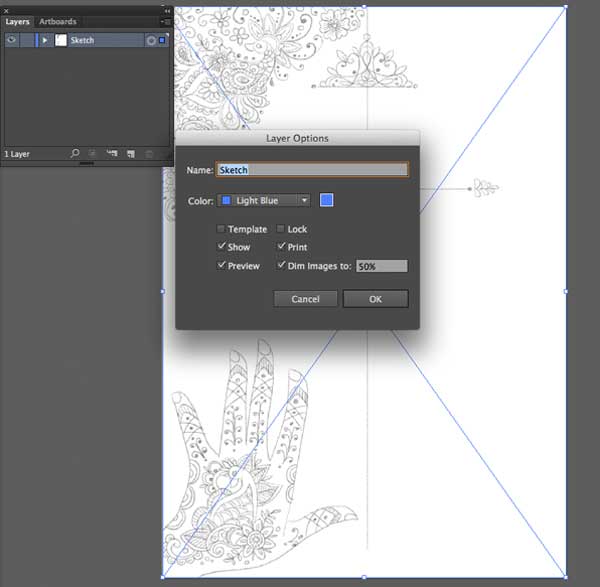Image resolution: width=600 pixels, height=587 pixels.
Task: Uncheck the Print checkbox
Action: [x=281, y=246]
